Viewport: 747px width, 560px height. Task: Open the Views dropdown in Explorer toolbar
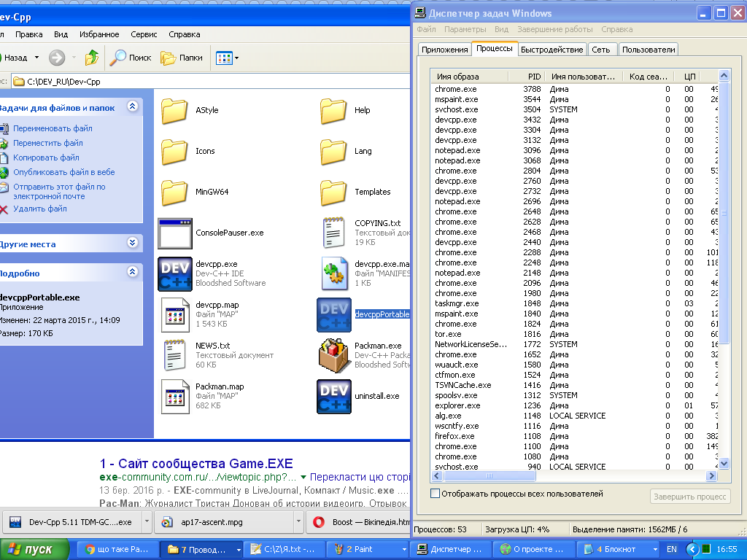228,58
